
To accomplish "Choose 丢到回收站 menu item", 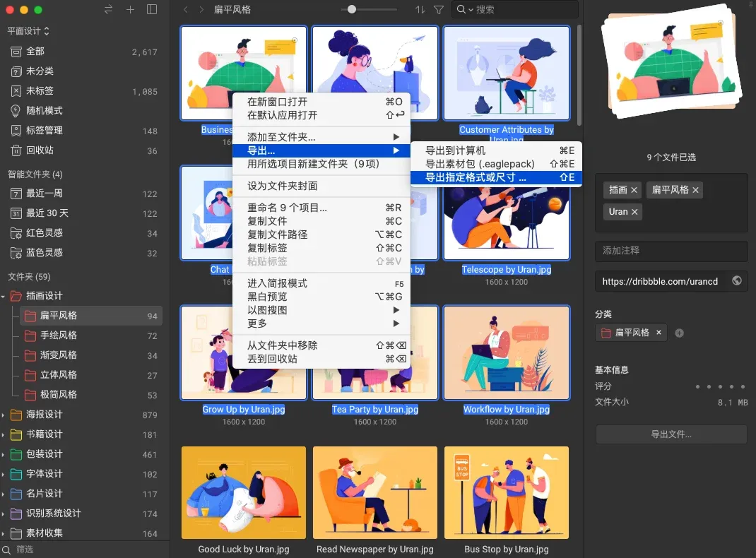I will (321, 359).
